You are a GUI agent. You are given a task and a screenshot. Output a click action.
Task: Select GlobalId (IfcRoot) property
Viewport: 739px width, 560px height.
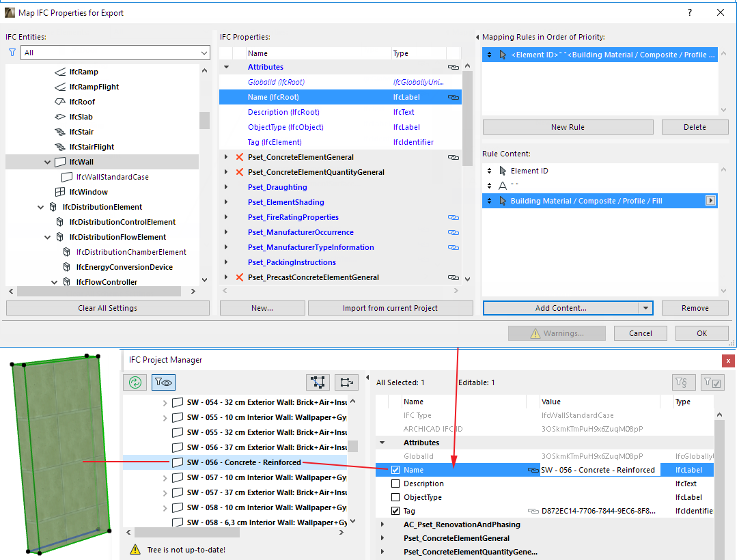point(276,82)
